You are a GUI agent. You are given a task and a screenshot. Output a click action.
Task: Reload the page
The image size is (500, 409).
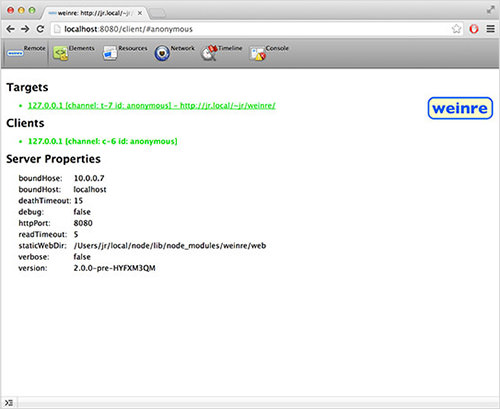(40, 29)
